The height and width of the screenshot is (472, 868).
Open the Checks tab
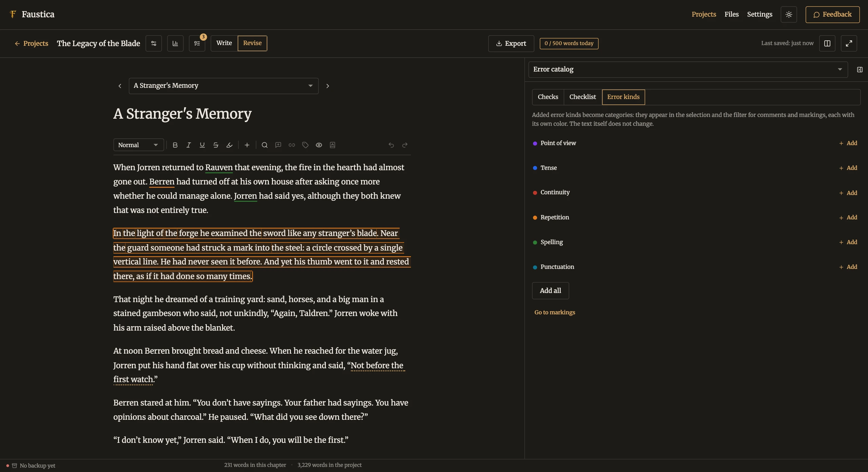pyautogui.click(x=548, y=97)
